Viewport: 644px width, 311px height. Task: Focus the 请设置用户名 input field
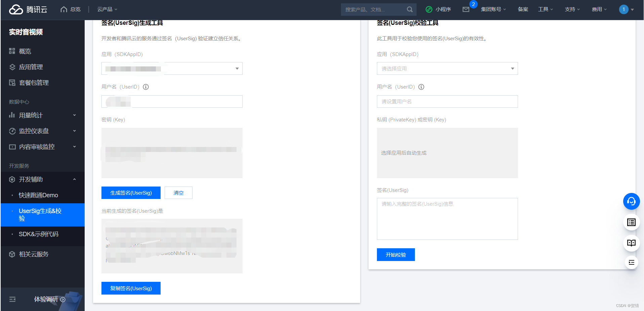coord(447,101)
